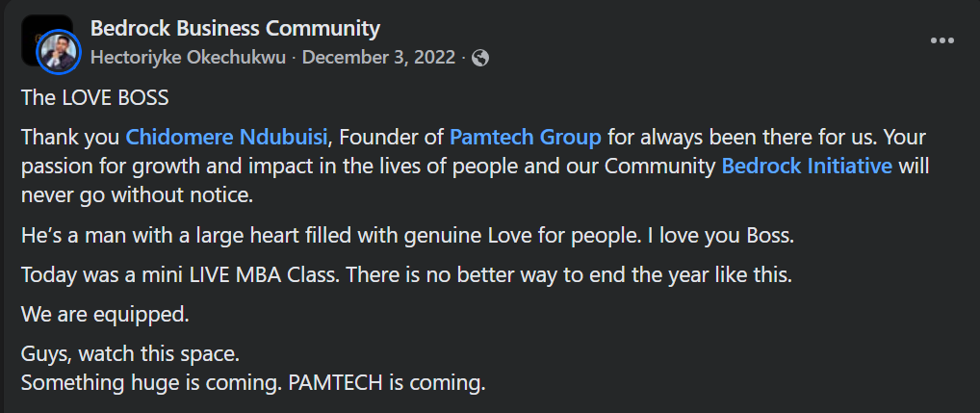This screenshot has height=413, width=980.
Task: Go to the Bedrock Initiative tagged page
Action: click(x=808, y=166)
